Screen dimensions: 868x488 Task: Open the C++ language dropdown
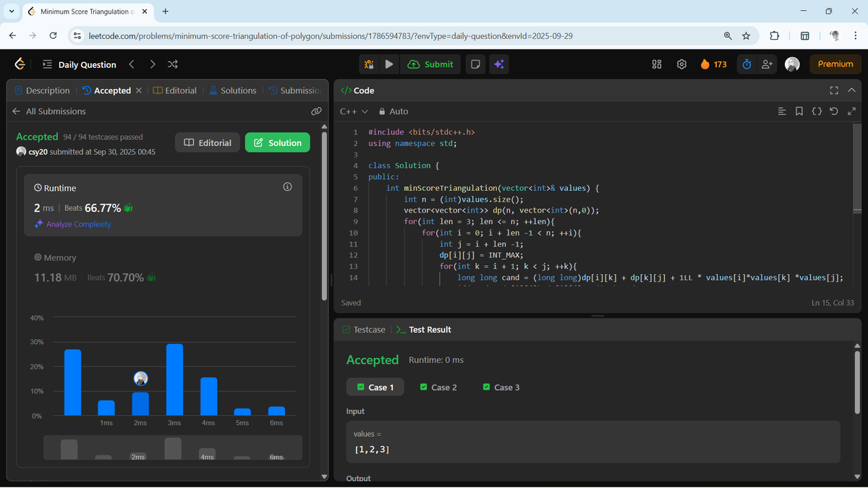point(354,111)
